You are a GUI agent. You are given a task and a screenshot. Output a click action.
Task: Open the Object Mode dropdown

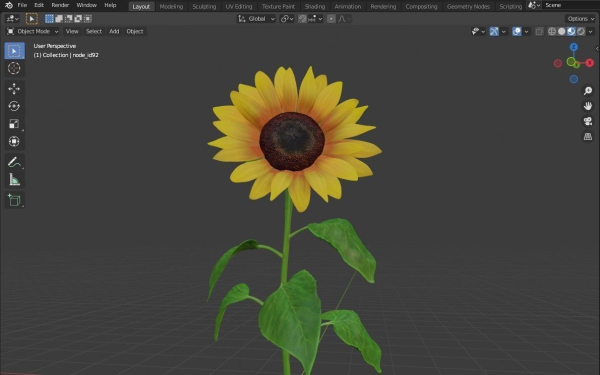pyautogui.click(x=33, y=31)
